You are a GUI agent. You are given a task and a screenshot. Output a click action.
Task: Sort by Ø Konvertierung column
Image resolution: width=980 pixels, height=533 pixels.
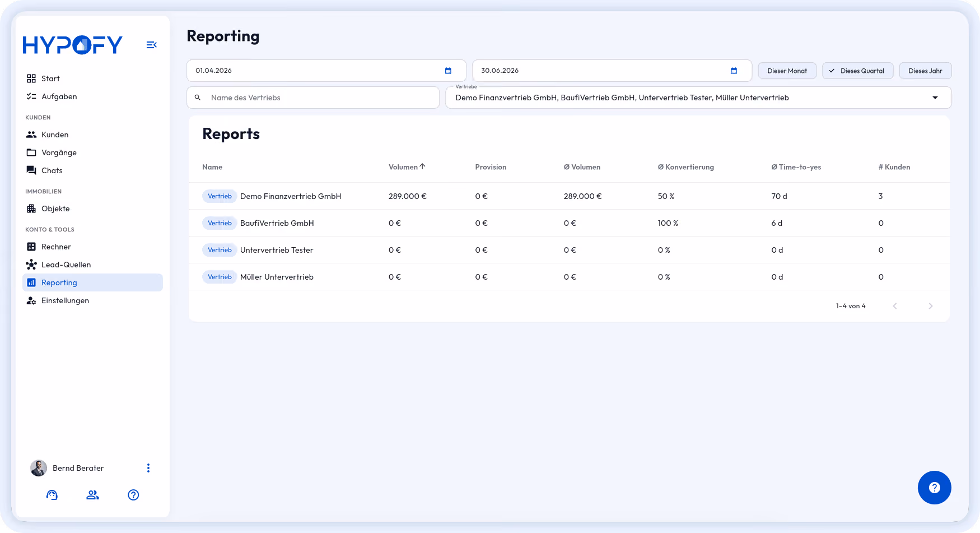pyautogui.click(x=685, y=167)
